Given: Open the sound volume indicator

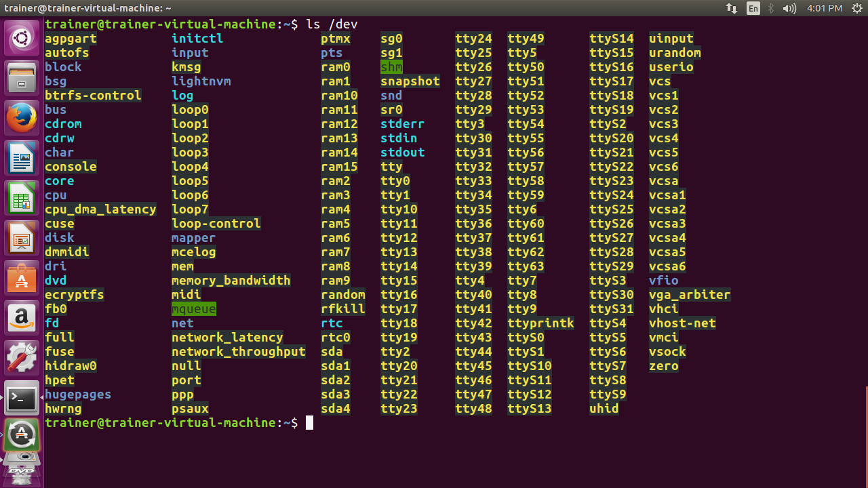Looking at the screenshot, I should pyautogui.click(x=789, y=8).
